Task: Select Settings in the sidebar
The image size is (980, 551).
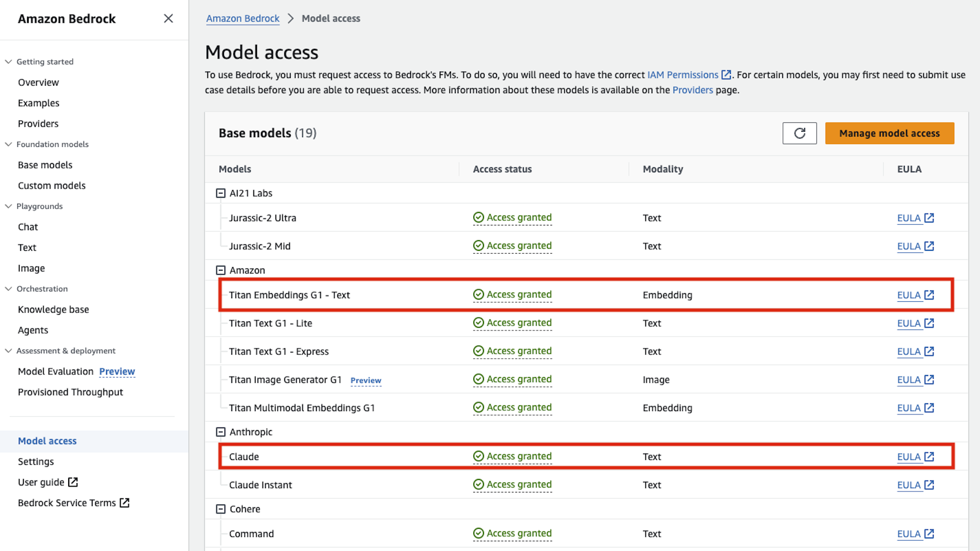Action: pos(35,461)
